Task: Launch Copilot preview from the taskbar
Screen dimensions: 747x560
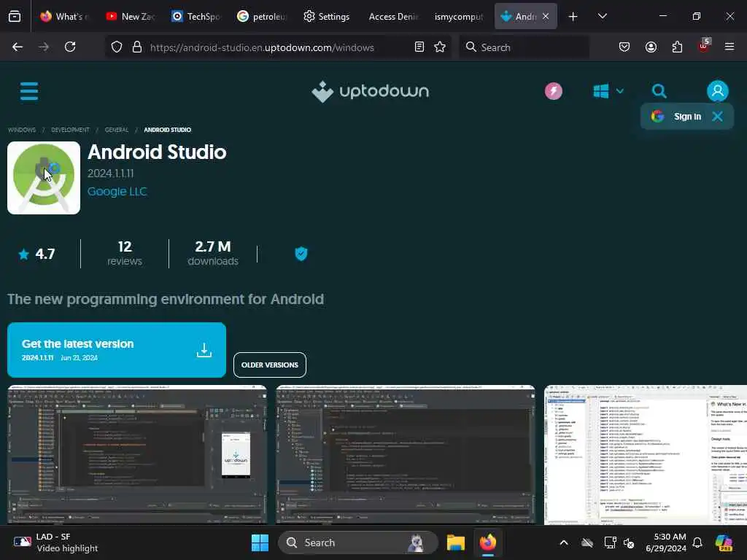Action: [x=724, y=542]
